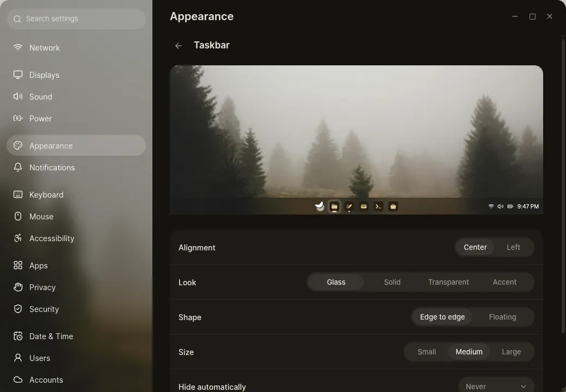The height and width of the screenshot is (392, 566).
Task: Set taskbar Alignment to Left
Action: click(513, 247)
